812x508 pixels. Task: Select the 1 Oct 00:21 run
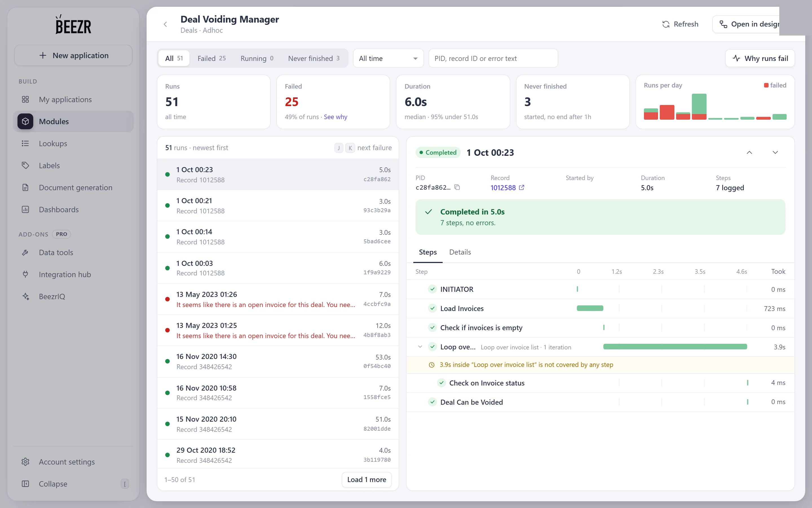(278, 206)
